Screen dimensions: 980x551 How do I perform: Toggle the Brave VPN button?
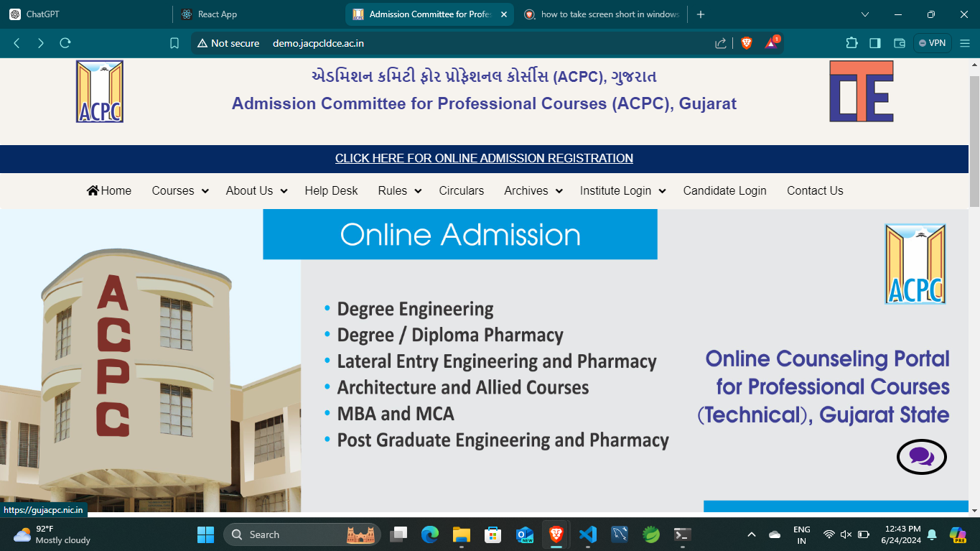coord(932,43)
